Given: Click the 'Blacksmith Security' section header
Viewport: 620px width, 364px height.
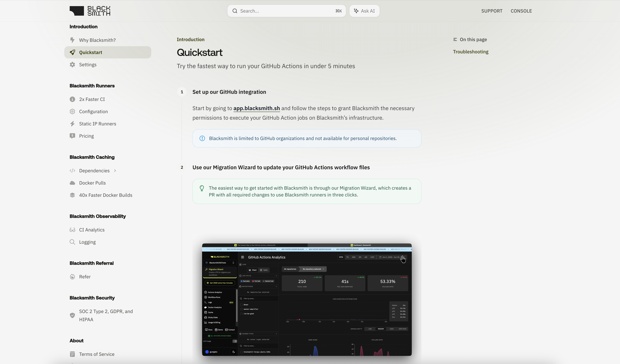Looking at the screenshot, I should [x=92, y=298].
